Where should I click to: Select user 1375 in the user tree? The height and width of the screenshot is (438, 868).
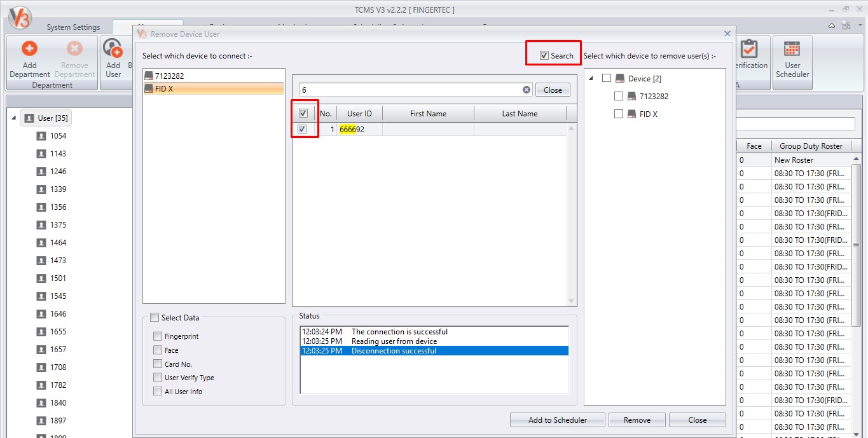click(x=58, y=225)
